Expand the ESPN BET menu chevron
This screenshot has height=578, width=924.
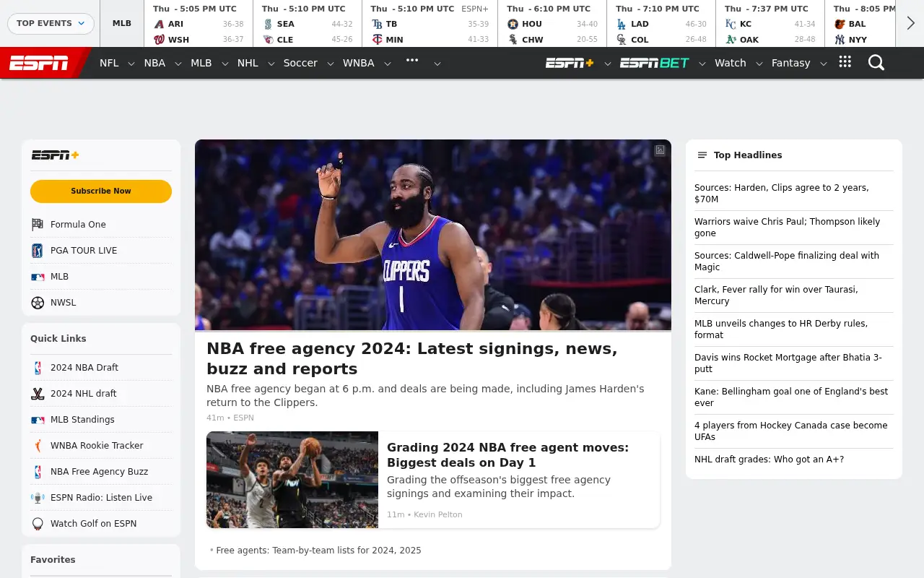tap(702, 64)
